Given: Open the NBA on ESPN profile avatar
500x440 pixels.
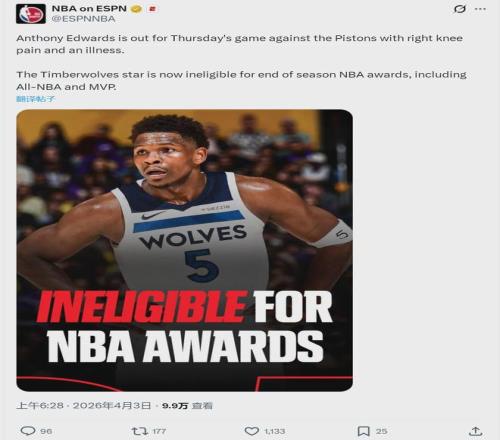Looking at the screenshot, I should point(31,14).
